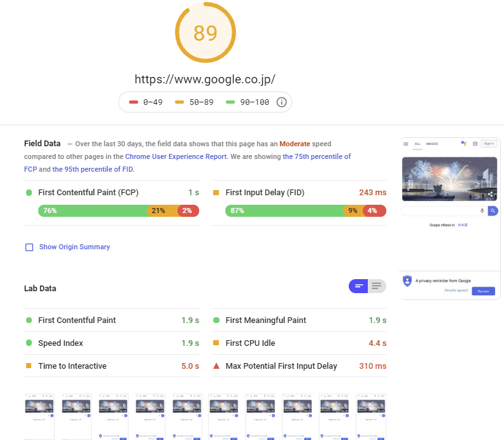The height and width of the screenshot is (440, 504).
Task: Switch Lab Data to expanded list view
Action: [x=377, y=286]
